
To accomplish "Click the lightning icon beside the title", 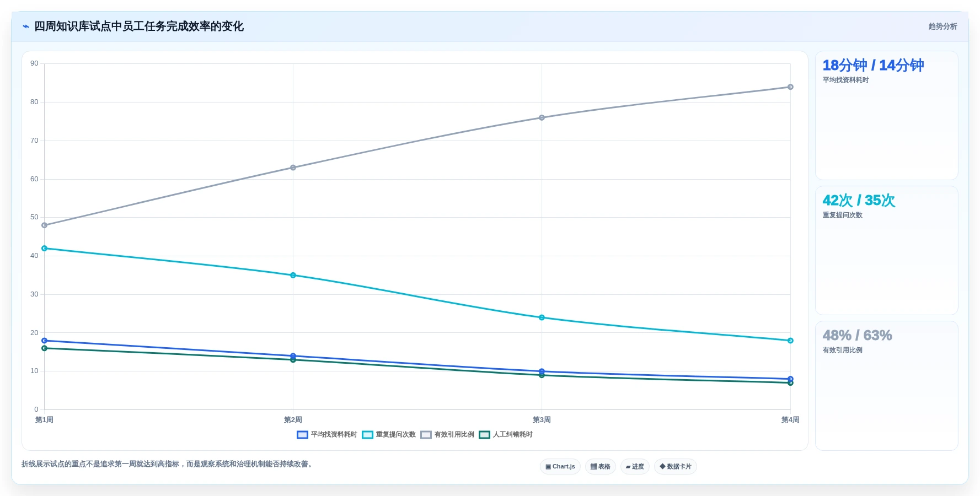I will 26,26.
